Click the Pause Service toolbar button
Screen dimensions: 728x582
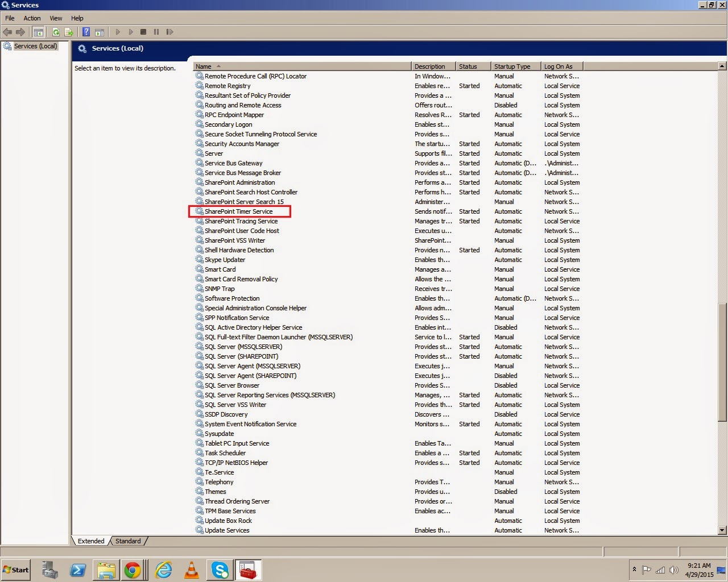[156, 32]
